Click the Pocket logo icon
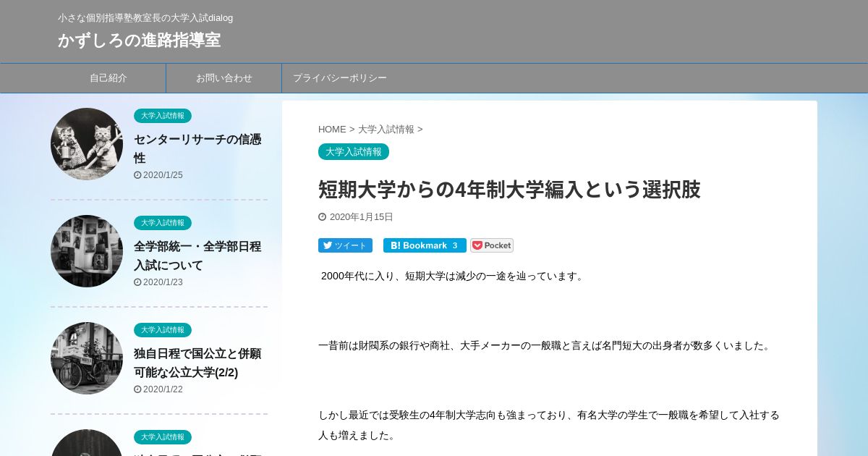 (477, 245)
